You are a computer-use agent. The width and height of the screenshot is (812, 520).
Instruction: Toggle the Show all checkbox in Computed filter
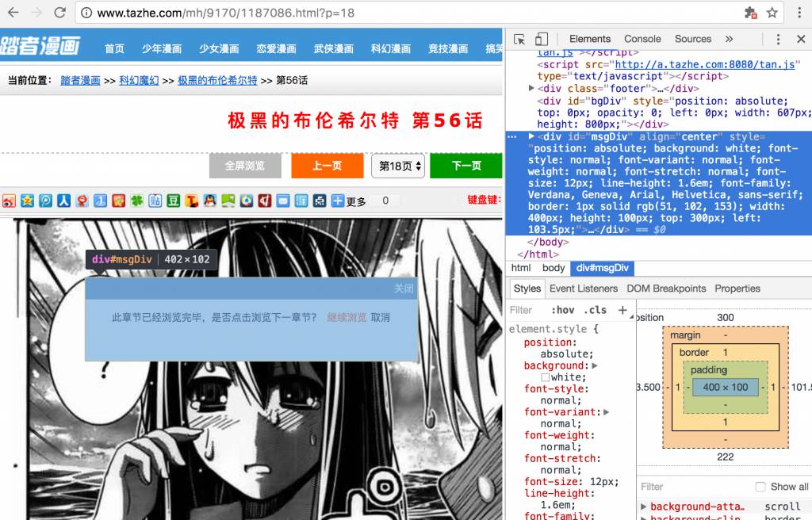[760, 487]
